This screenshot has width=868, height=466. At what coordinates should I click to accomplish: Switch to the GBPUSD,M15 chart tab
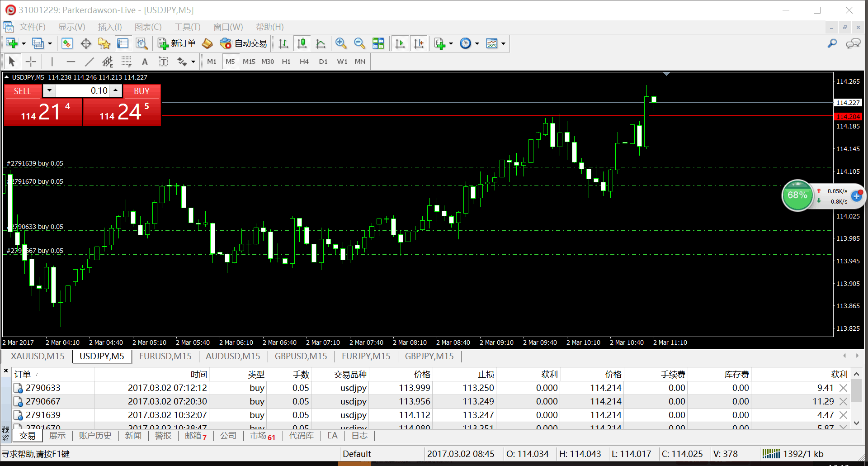(301, 357)
